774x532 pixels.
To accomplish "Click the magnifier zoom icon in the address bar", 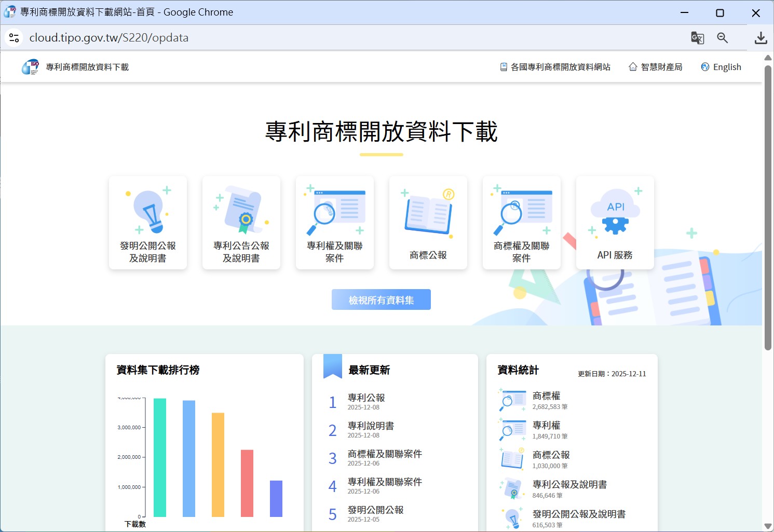I will click(x=723, y=37).
